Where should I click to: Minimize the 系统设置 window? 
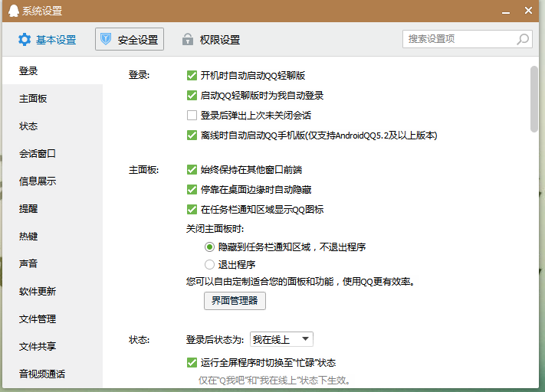click(x=506, y=11)
